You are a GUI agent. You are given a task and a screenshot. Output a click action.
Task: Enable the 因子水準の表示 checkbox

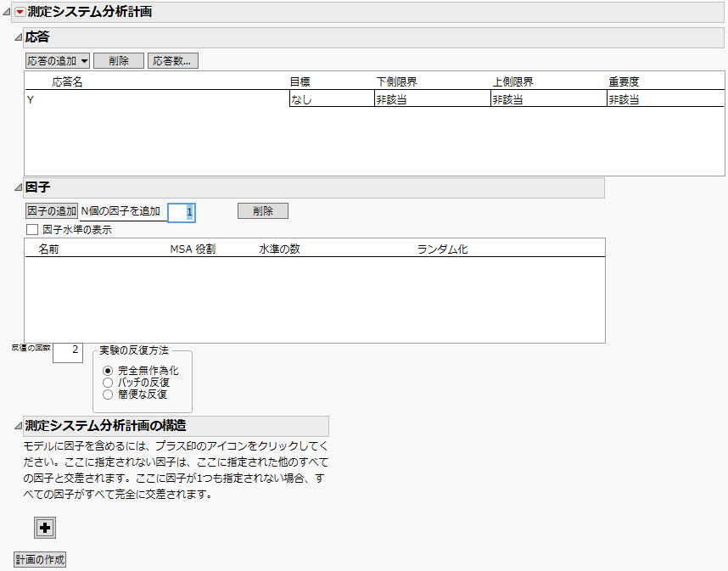pos(31,229)
